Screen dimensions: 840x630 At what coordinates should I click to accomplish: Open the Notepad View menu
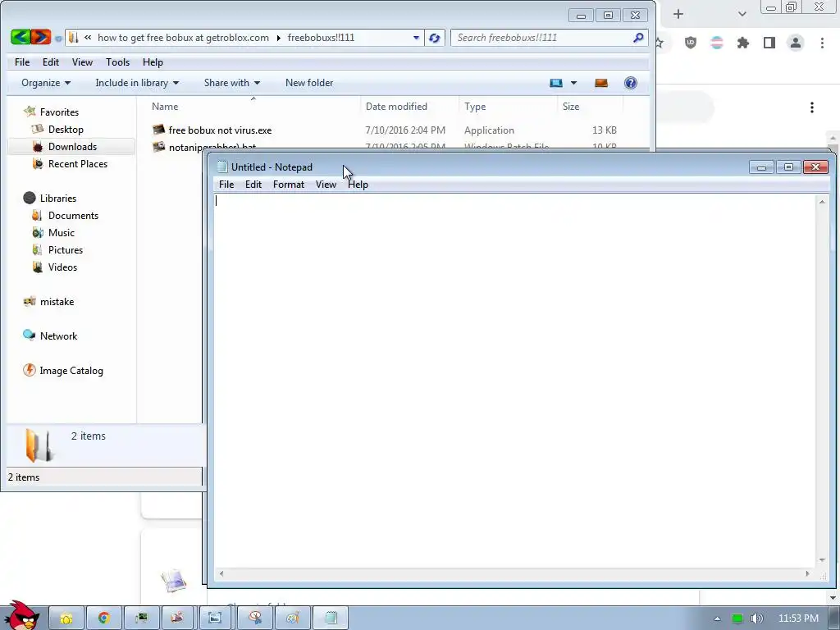326,185
